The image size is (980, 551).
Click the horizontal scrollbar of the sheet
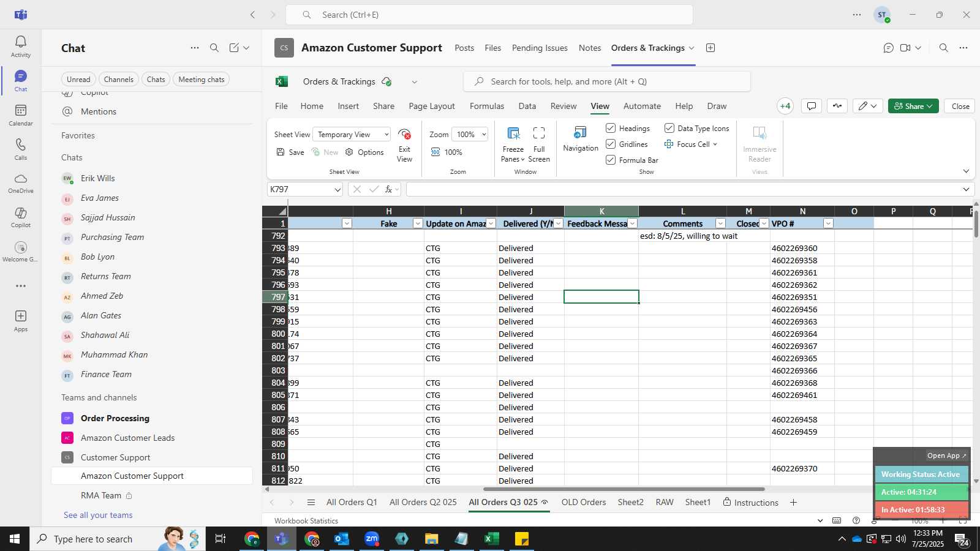pyautogui.click(x=624, y=489)
